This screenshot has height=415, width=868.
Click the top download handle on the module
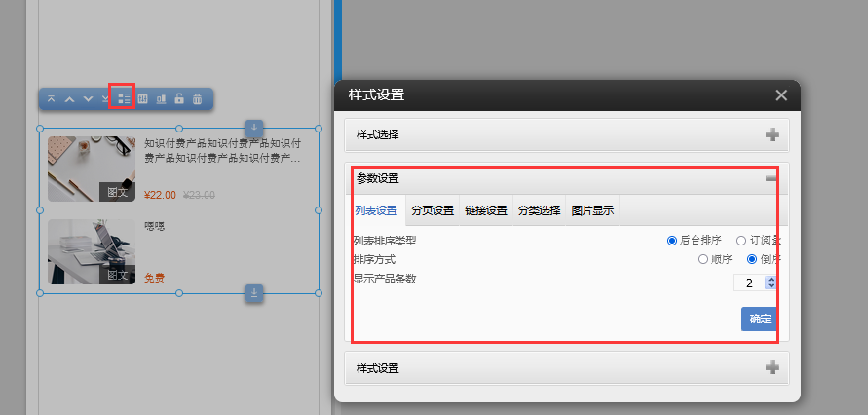tap(253, 128)
